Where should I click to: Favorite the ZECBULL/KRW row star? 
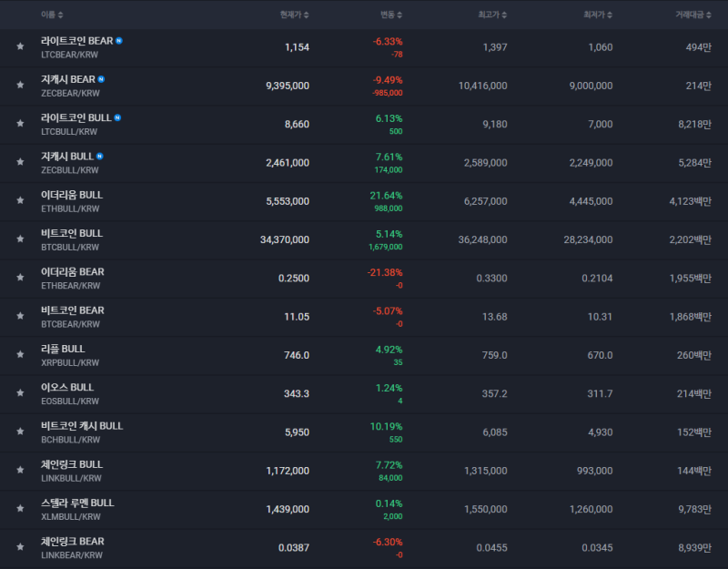(20, 162)
